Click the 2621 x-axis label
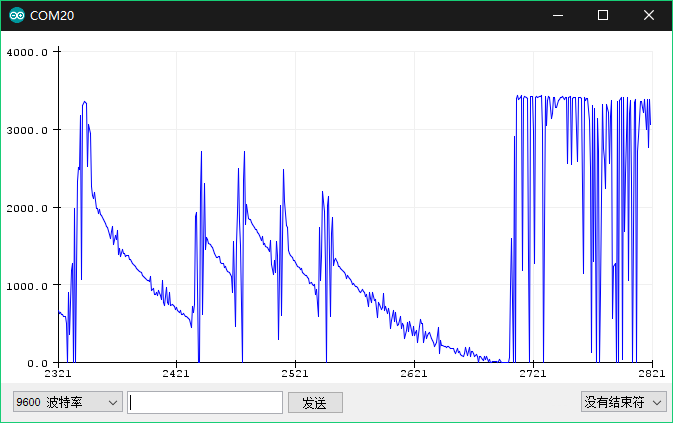This screenshot has width=673, height=423. [x=414, y=373]
